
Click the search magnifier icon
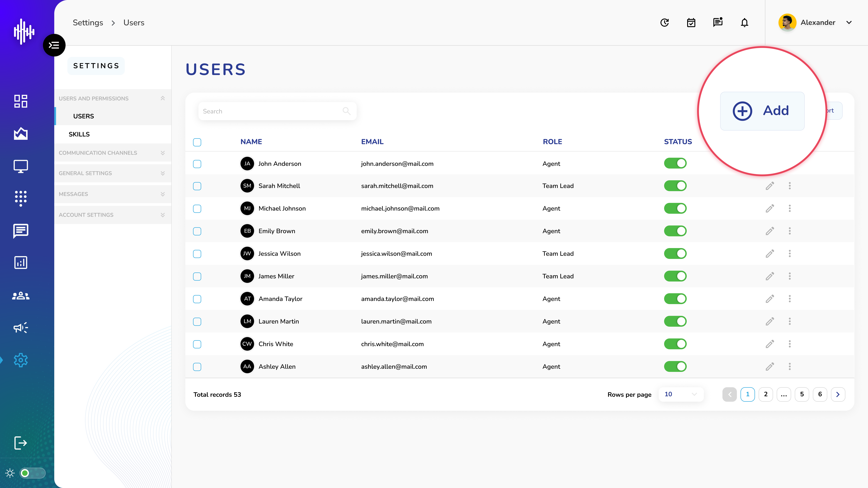pos(346,111)
